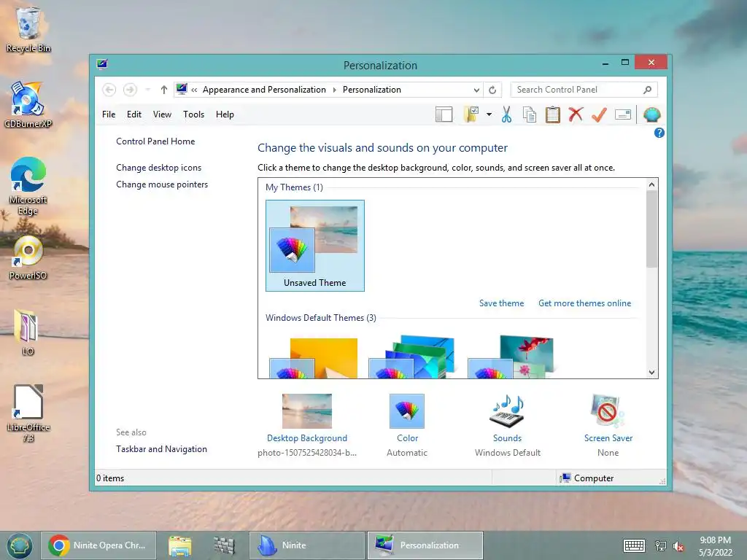Click Get more themes online

pyautogui.click(x=584, y=303)
